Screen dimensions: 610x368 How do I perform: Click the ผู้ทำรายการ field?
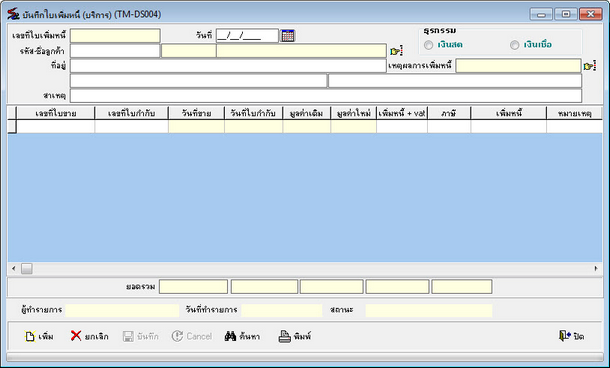(122, 310)
